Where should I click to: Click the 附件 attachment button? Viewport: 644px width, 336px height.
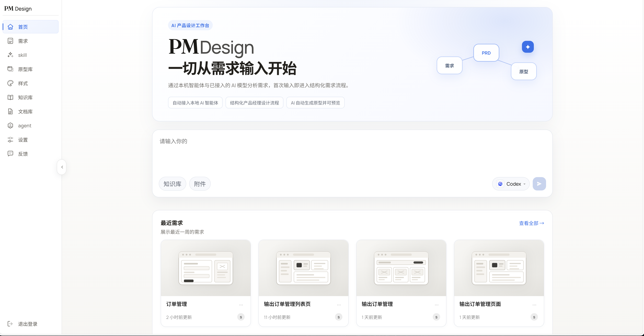point(200,184)
